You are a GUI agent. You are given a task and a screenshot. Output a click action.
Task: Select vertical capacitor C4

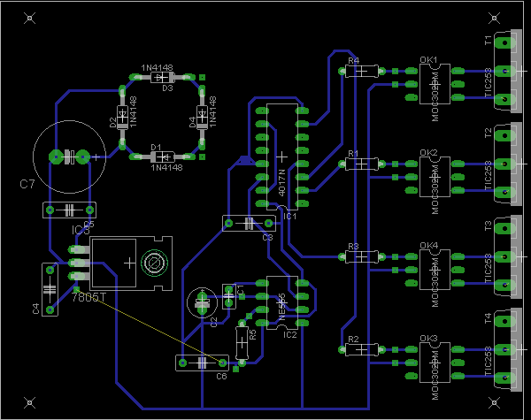pos(50,290)
